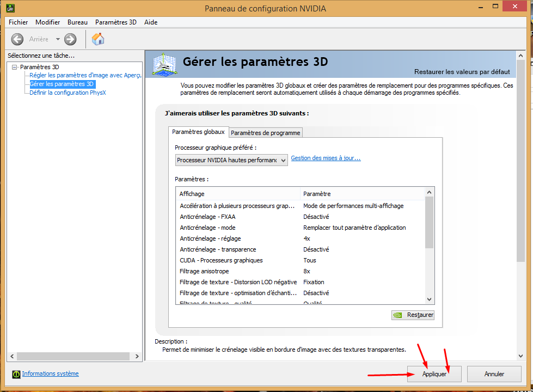Select Régler les paramètres d'image avec Aperçu
This screenshot has height=392, width=533.
pos(85,75)
